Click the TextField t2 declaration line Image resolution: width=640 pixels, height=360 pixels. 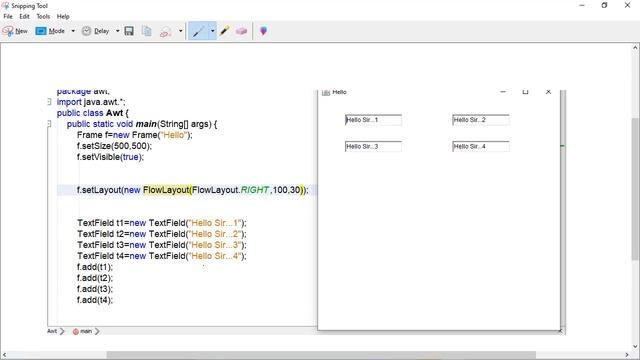click(162, 234)
